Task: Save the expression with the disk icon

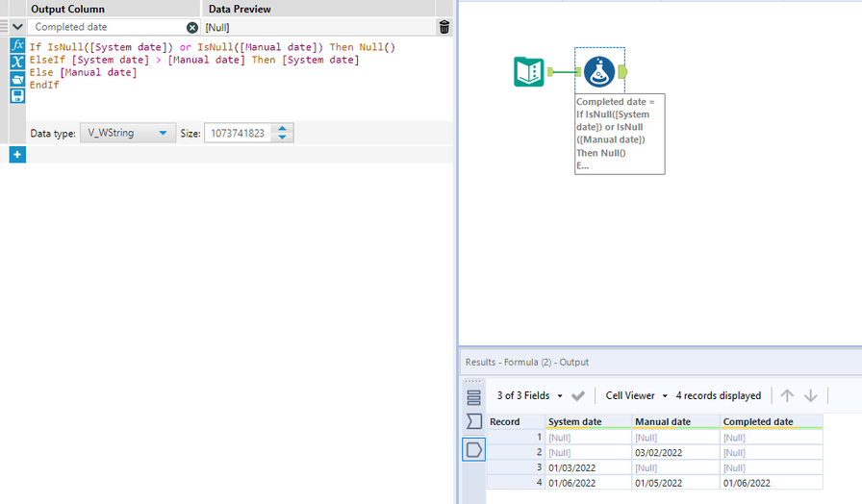Action: [17, 95]
